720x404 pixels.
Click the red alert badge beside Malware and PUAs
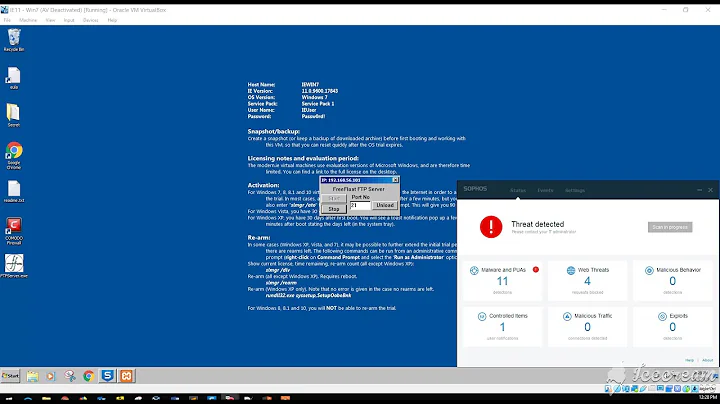(535, 269)
